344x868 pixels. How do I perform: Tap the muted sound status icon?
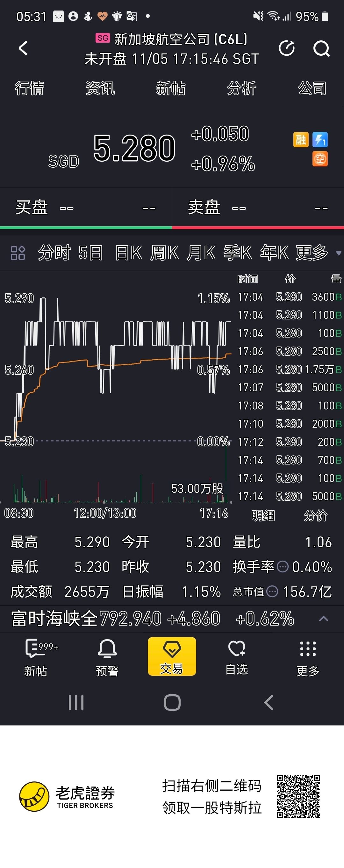(x=258, y=16)
